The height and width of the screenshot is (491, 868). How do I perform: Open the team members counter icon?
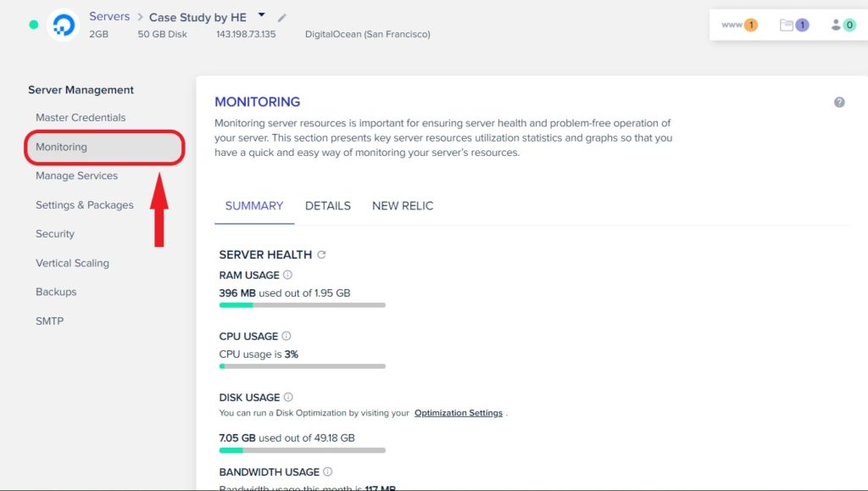pos(843,25)
